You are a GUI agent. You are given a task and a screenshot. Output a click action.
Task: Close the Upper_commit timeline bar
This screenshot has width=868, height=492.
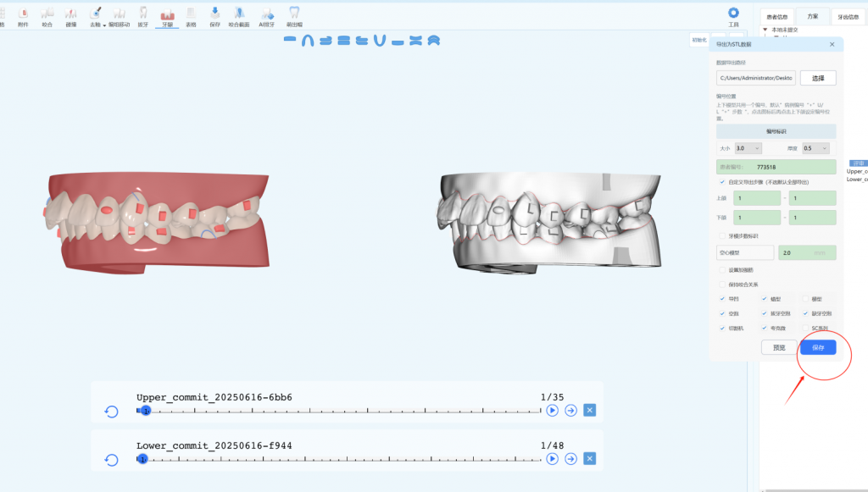590,410
